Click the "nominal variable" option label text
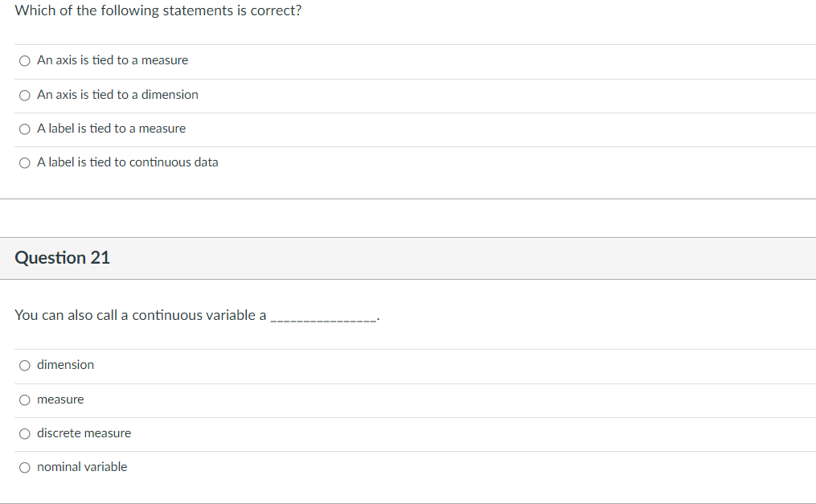The height and width of the screenshot is (504, 816). pos(81,467)
